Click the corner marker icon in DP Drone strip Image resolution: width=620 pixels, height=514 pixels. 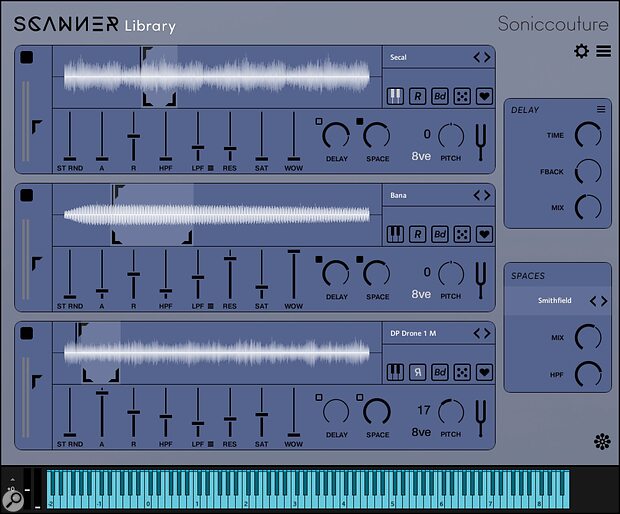[x=37, y=382]
